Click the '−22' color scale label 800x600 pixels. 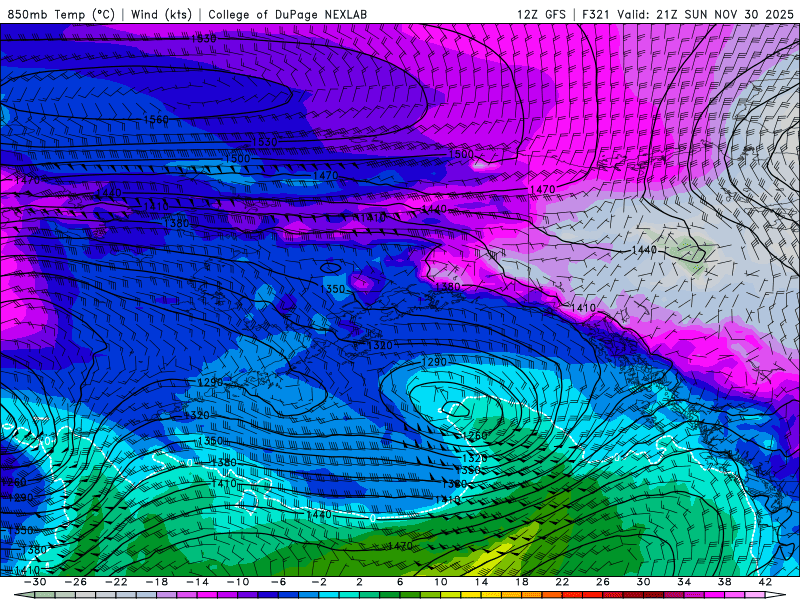pos(116,582)
